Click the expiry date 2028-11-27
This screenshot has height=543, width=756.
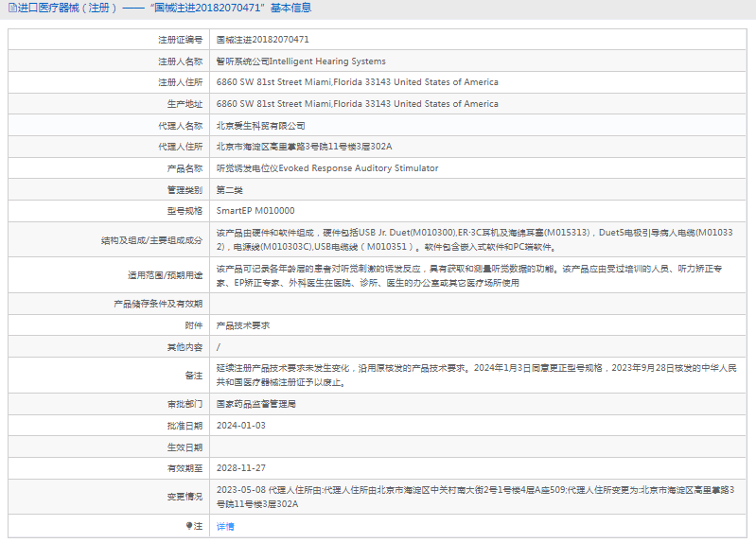click(x=240, y=468)
